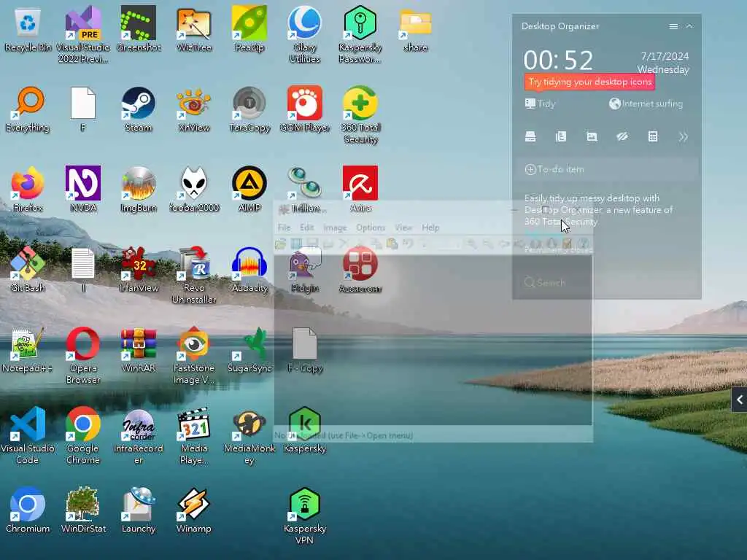This screenshot has width=747, height=560.
Task: Open WizTree from the desktop
Action: (193, 29)
